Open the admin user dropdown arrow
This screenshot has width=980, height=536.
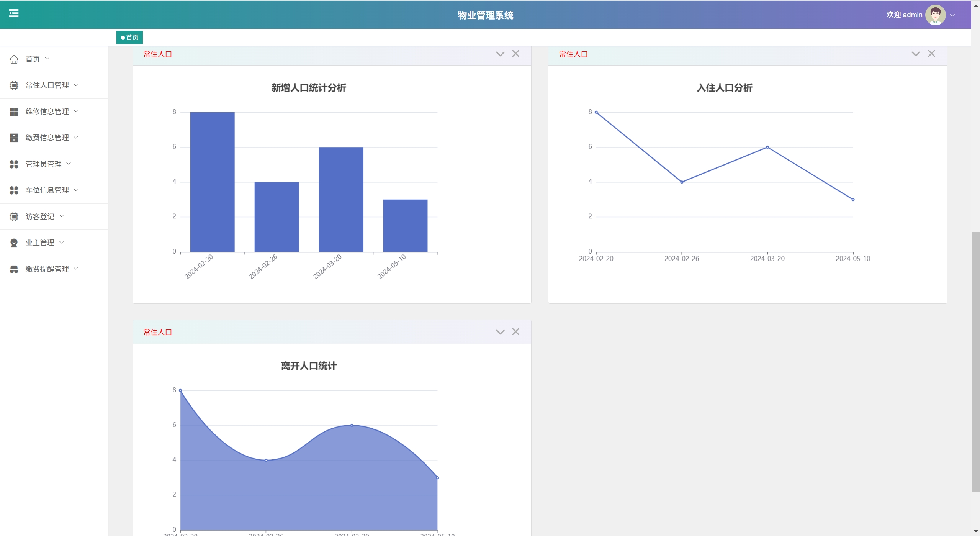952,15
